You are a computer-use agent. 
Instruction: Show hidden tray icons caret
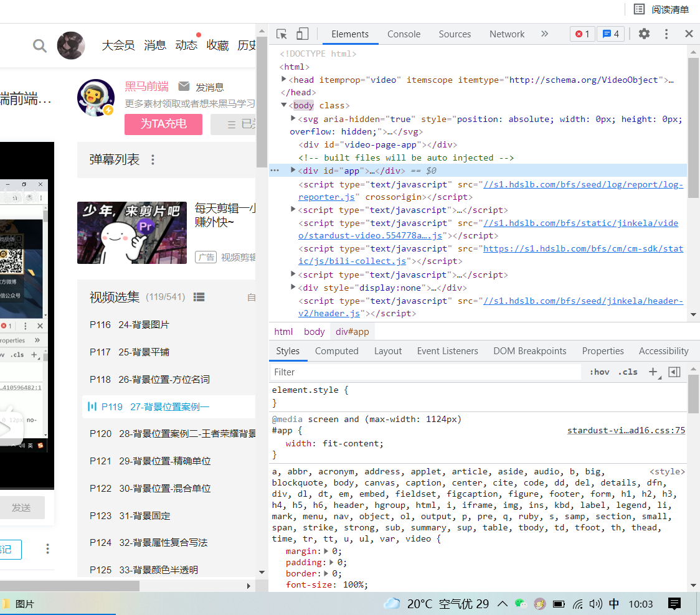(x=502, y=604)
